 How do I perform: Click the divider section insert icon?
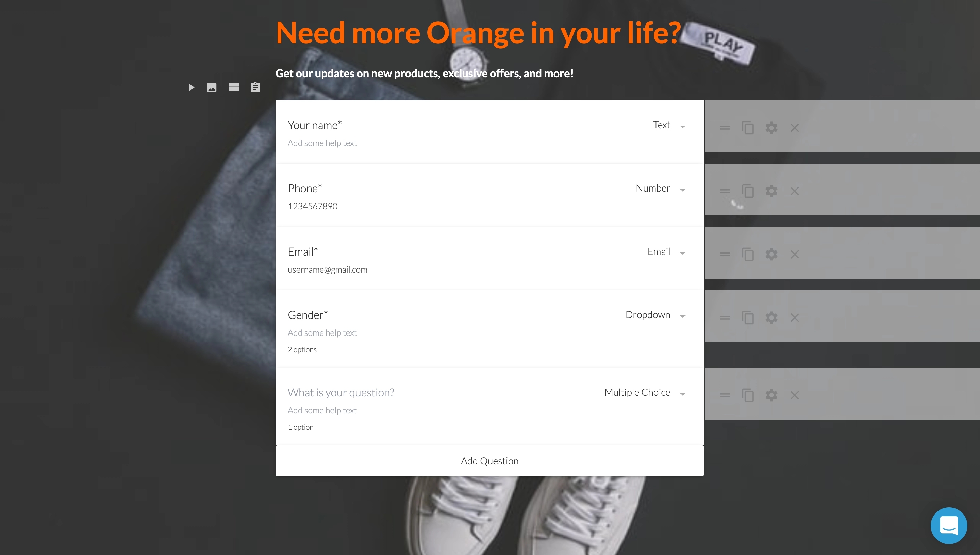[234, 87]
